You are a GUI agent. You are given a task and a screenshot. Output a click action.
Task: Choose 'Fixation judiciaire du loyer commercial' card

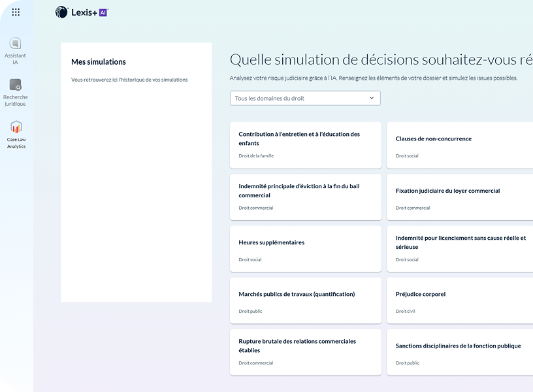[x=459, y=197]
